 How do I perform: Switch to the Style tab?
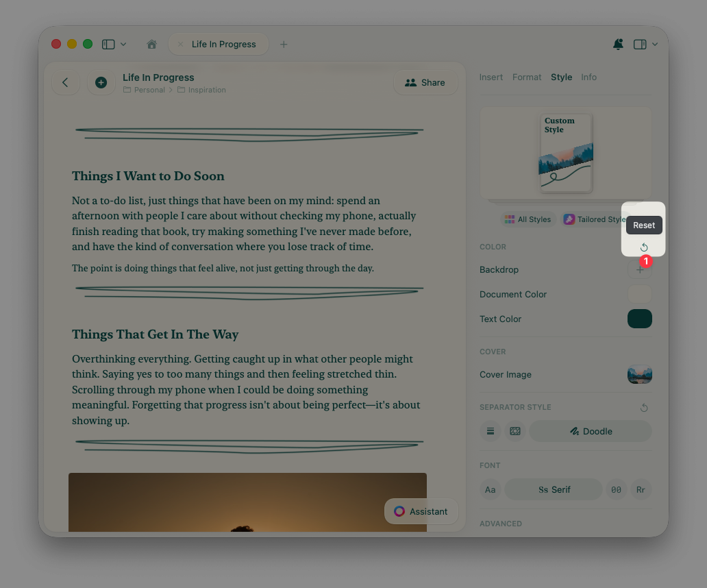tap(561, 77)
